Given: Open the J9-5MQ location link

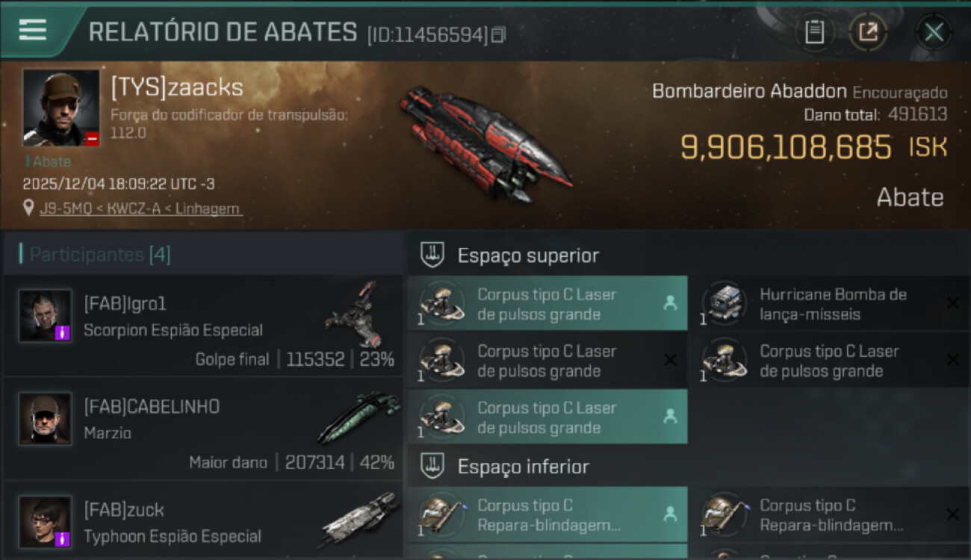Looking at the screenshot, I should (141, 208).
